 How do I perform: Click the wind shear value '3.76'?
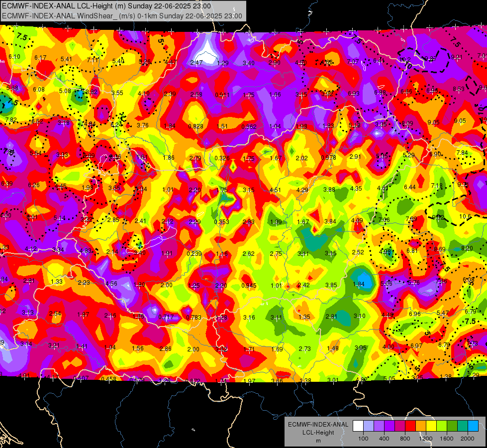pos(143,125)
